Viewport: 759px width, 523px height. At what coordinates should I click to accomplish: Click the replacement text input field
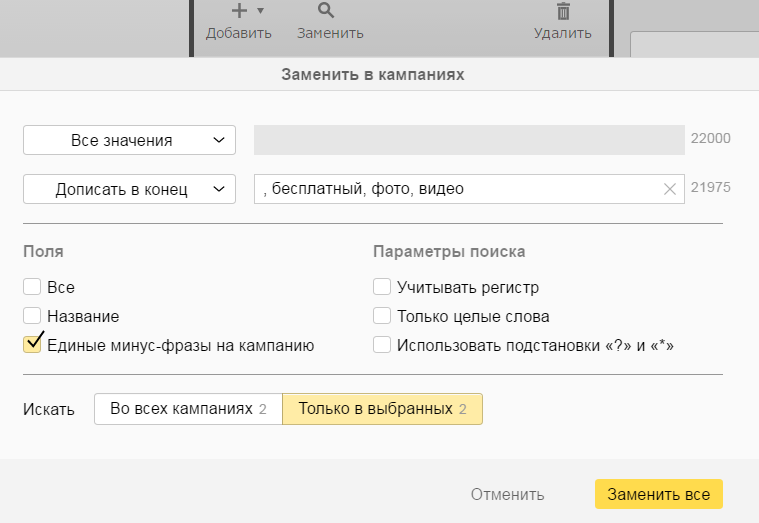point(455,189)
